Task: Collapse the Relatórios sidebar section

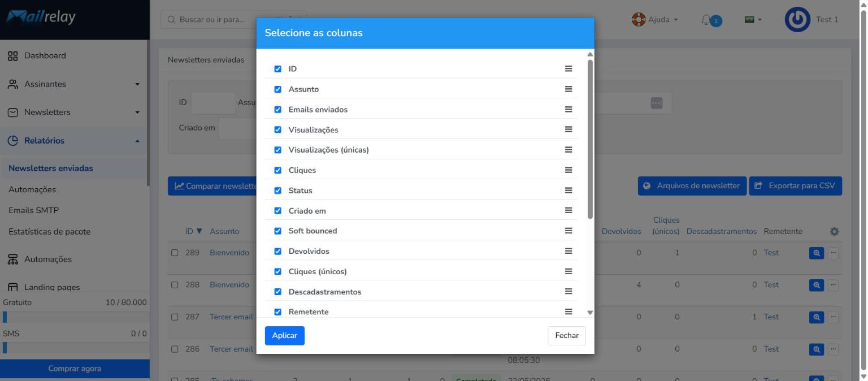Action: [x=73, y=141]
